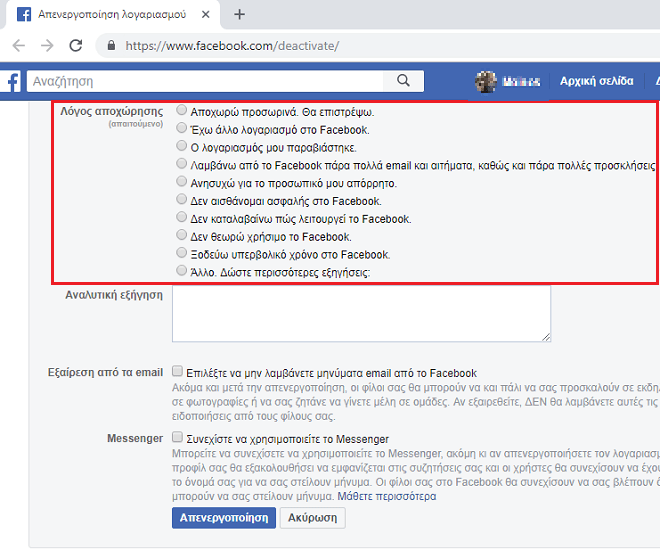Image resolution: width=660 pixels, height=550 pixels.
Task: Select 'Δεν θεωρώ χρήσιμο το Facebook' option
Action: point(181,234)
